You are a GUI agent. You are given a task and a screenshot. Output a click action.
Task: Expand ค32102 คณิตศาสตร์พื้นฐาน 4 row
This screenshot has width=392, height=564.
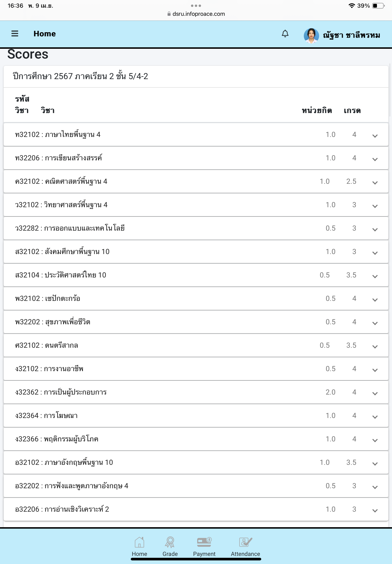[375, 183]
